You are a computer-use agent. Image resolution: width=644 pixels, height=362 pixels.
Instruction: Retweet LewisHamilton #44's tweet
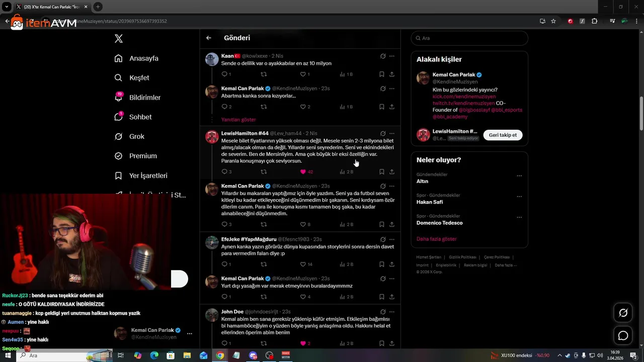pos(264,171)
